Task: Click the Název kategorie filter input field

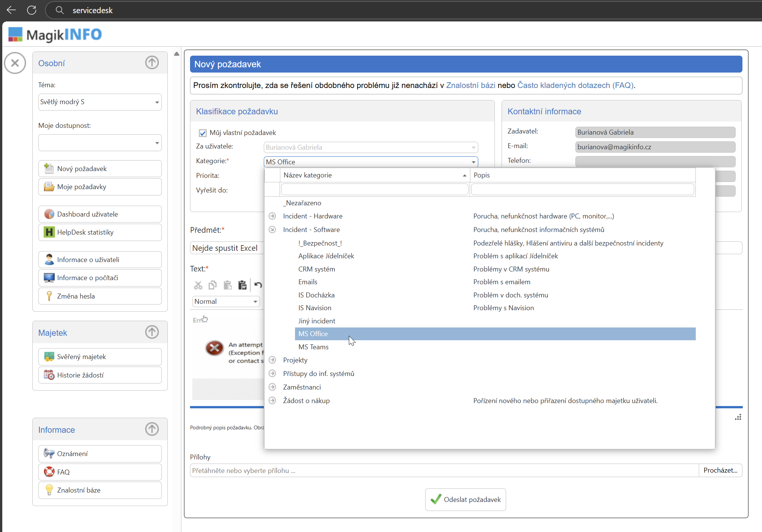Action: (x=374, y=189)
